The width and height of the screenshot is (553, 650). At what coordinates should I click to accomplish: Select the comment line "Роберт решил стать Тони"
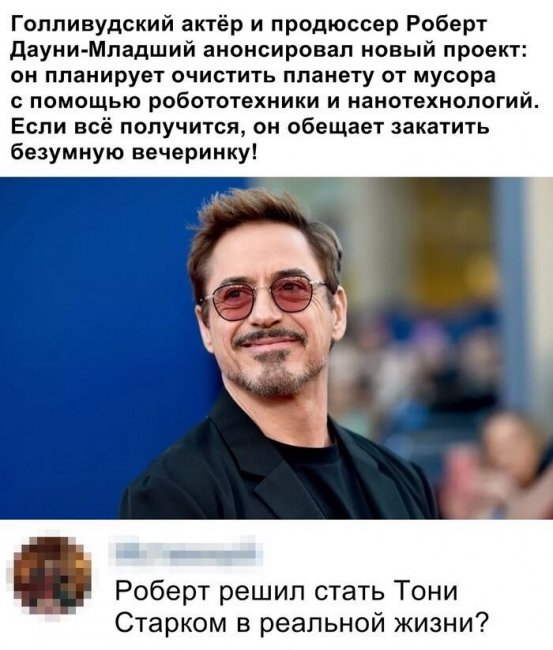click(x=286, y=590)
